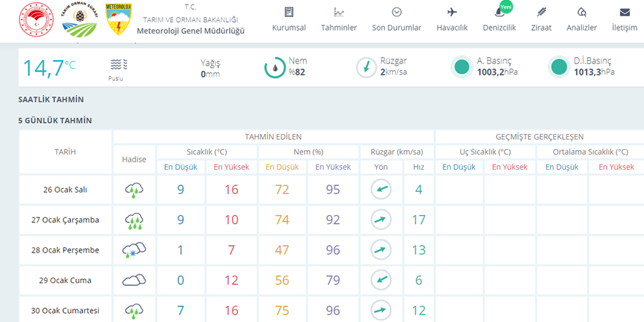Click the Havacılık airplane icon

(452, 12)
